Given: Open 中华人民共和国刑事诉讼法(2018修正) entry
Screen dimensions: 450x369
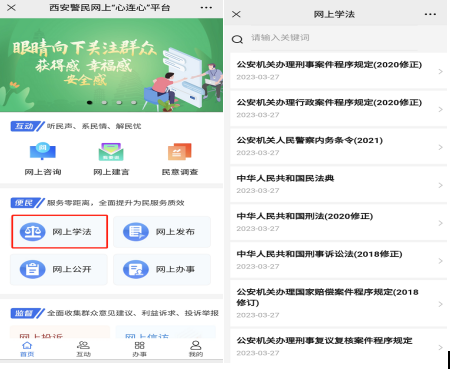Looking at the screenshot, I should 338,260.
